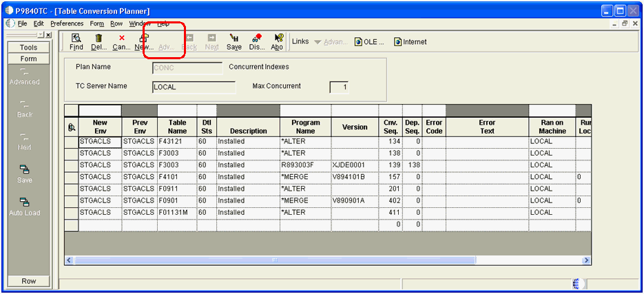Expand the Tools section in sidebar
The height and width of the screenshot is (294, 644).
(x=28, y=48)
